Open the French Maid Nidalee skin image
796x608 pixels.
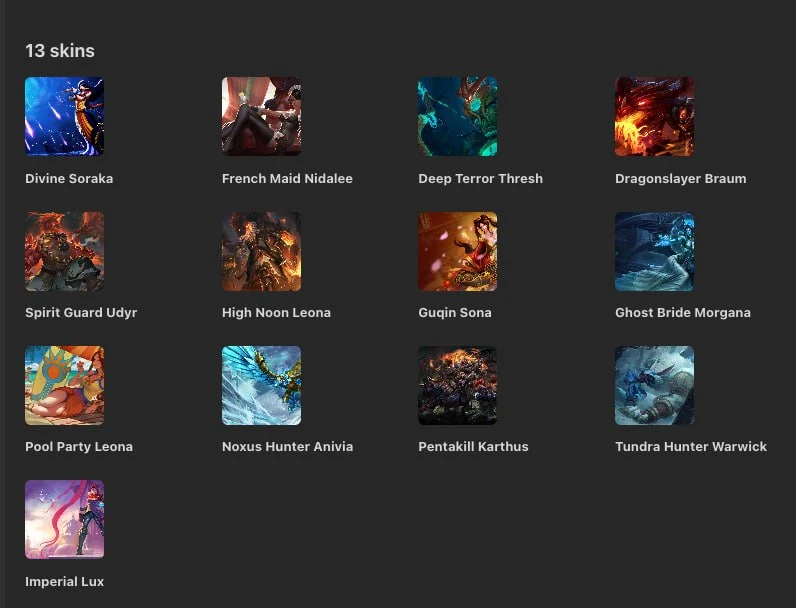pos(261,116)
